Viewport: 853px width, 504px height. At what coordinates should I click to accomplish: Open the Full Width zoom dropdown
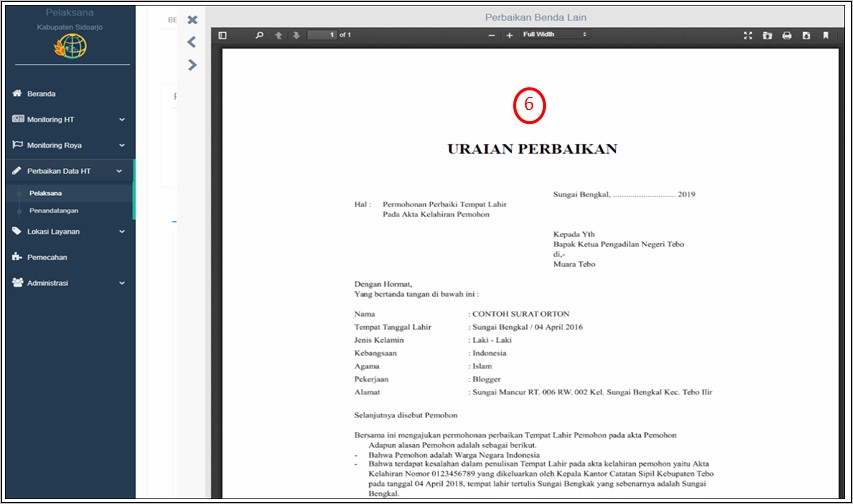[554, 34]
